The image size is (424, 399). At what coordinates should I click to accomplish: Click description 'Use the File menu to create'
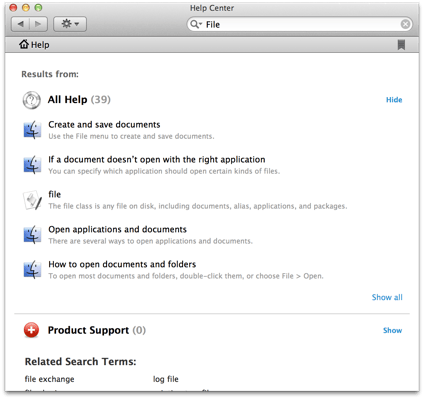point(131,136)
